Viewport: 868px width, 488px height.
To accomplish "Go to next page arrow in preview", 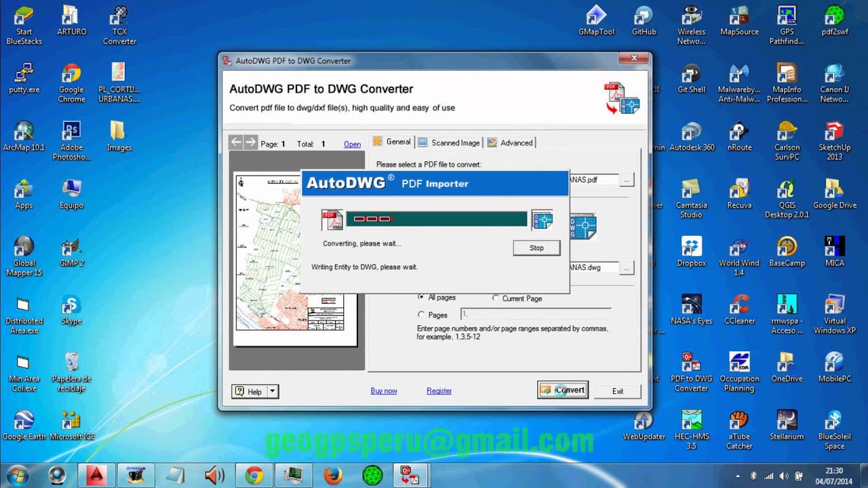I will coord(250,142).
